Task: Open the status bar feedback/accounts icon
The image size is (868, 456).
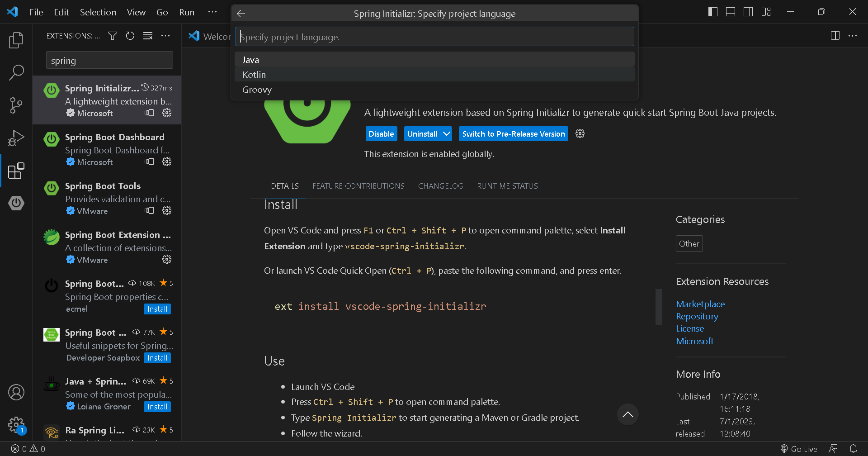Action: [833, 449]
